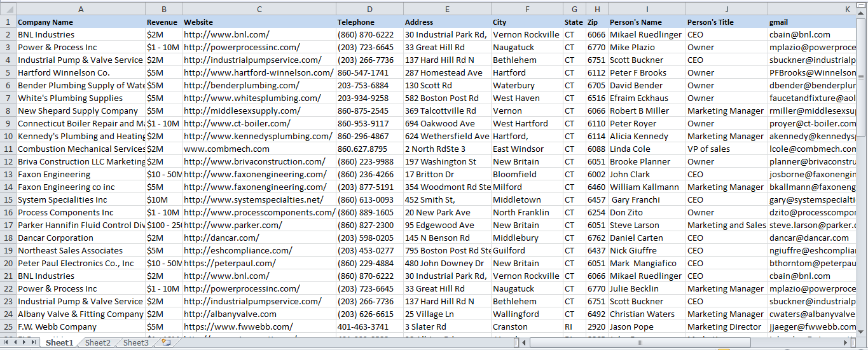Screen dimensions: 868x350
Task: Select the row 25 header
Action: [x=8, y=326]
